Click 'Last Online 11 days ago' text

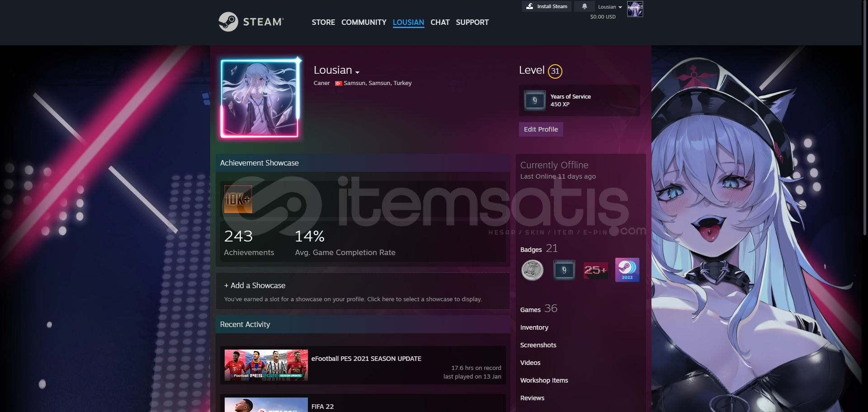[558, 176]
